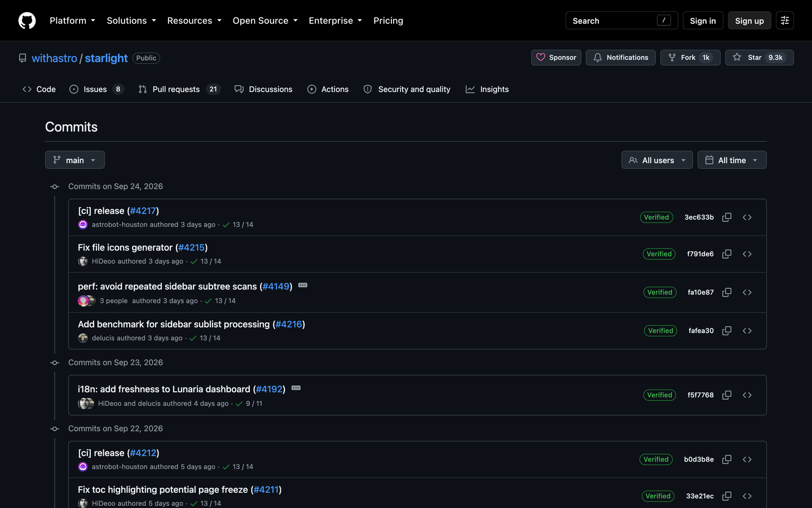Fork the starlight repository
This screenshot has height=508, width=812.
(x=690, y=58)
